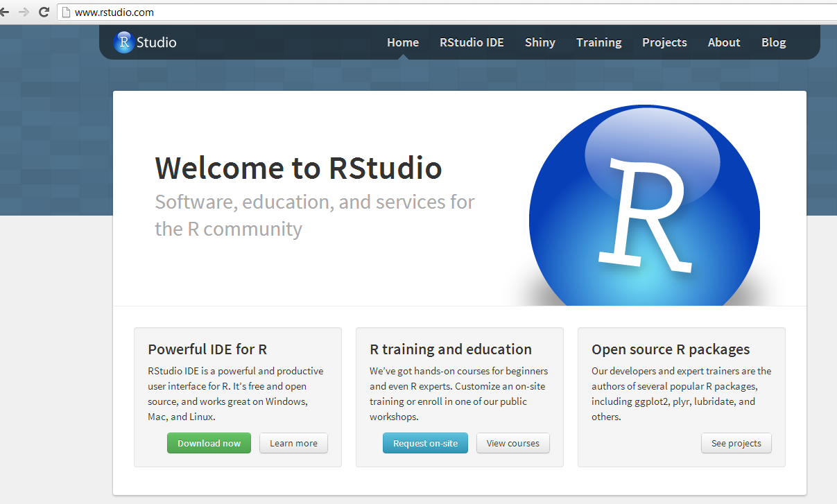Click the 'Software, education, and services' tagline
The width and height of the screenshot is (837, 504).
tap(315, 216)
